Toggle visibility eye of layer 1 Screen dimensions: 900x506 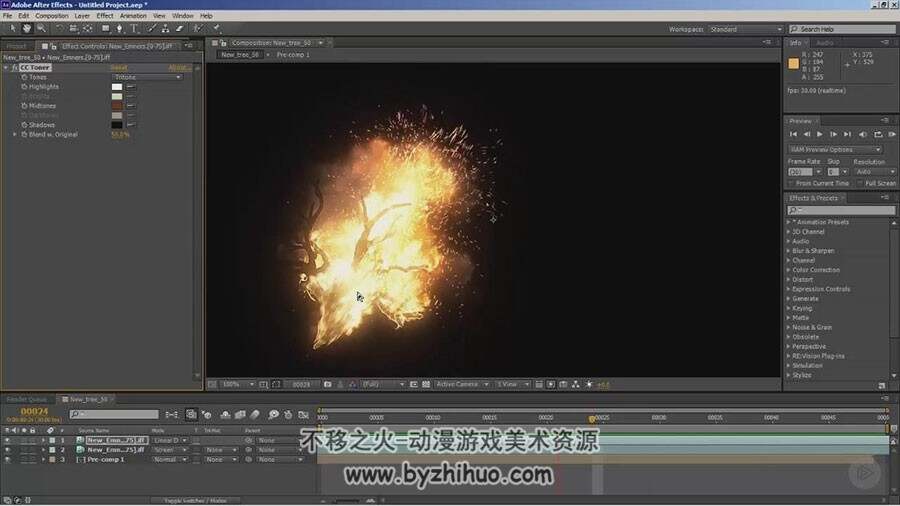pos(7,441)
